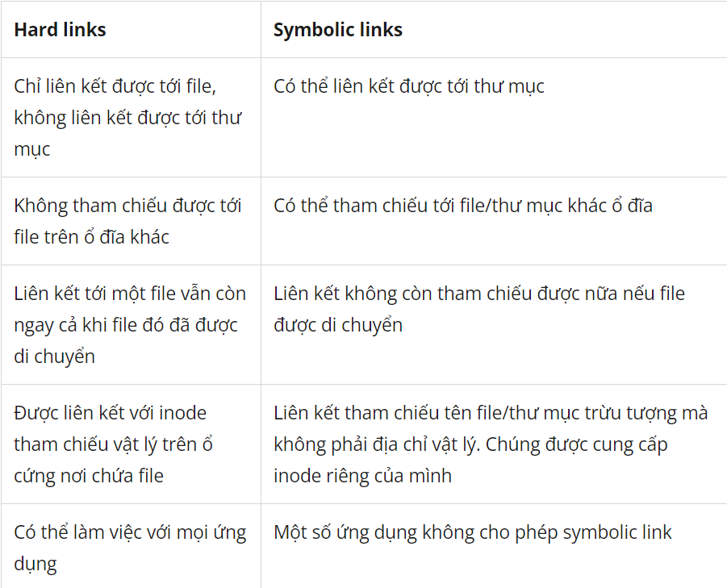Select cell 'Có thể làm việc với mọi ứng dụng'
727x588 pixels.
[x=131, y=546]
